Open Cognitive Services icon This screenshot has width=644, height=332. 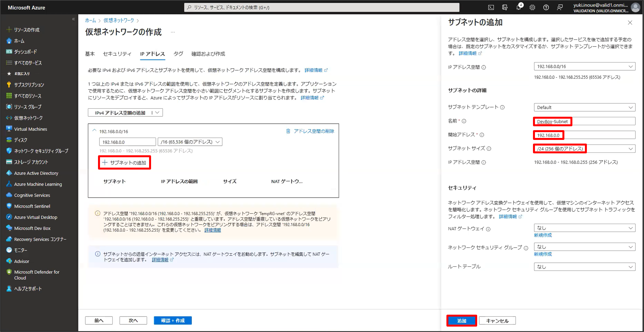click(x=9, y=195)
